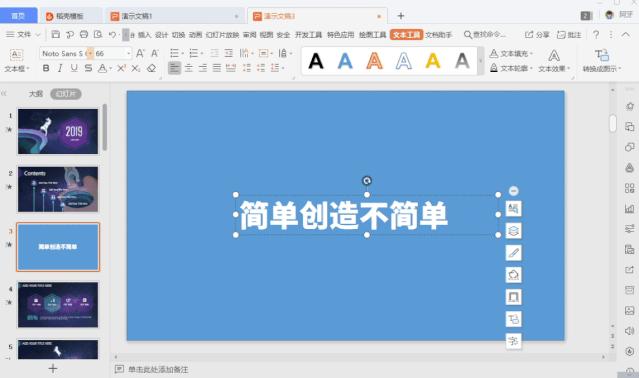
Task: Apply the black A text style preset
Action: pyautogui.click(x=316, y=61)
